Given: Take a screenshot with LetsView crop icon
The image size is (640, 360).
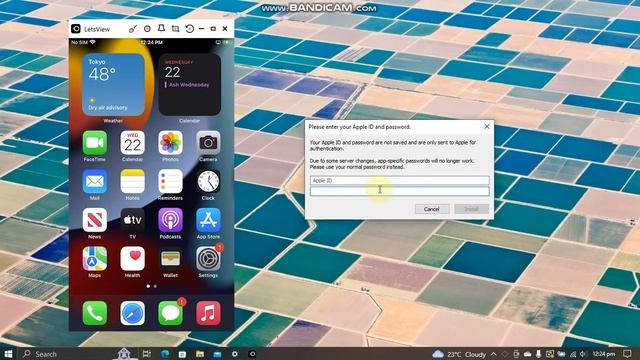Looking at the screenshot, I should point(175,29).
